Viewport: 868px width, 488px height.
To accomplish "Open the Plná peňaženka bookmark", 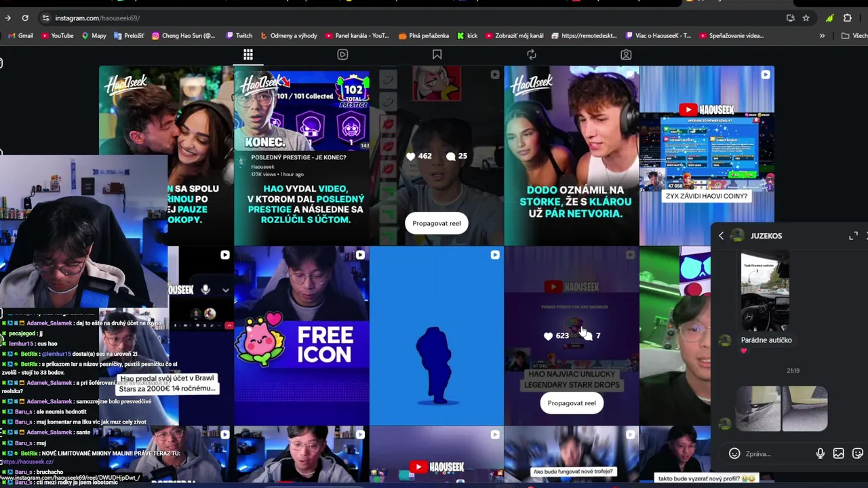I will coord(425,35).
